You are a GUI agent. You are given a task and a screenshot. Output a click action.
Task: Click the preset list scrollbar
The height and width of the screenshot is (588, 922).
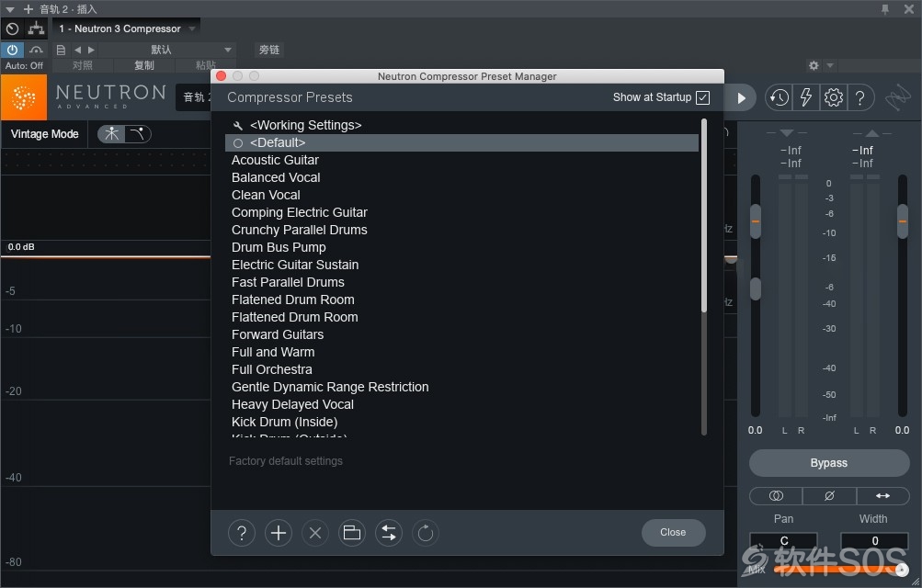(x=704, y=216)
